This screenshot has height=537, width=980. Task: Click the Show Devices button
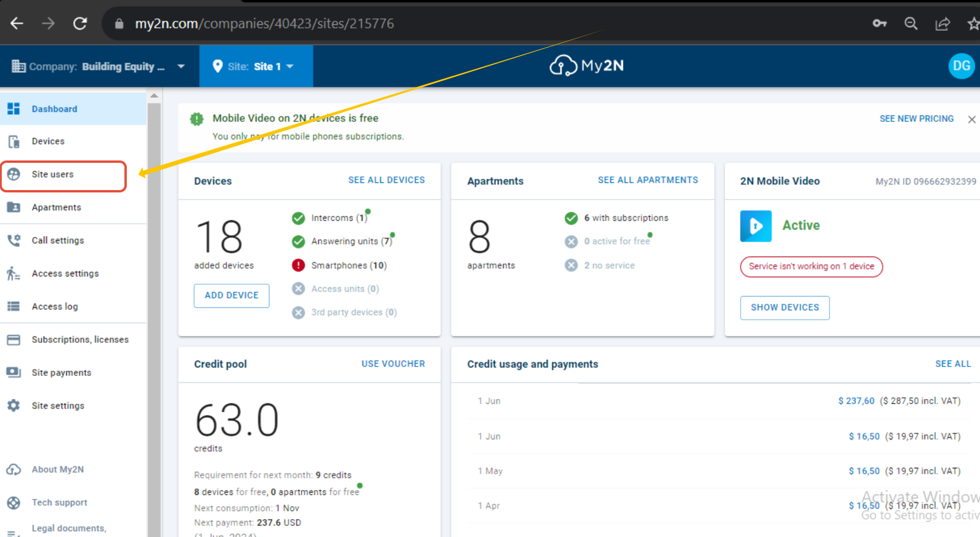coord(785,308)
